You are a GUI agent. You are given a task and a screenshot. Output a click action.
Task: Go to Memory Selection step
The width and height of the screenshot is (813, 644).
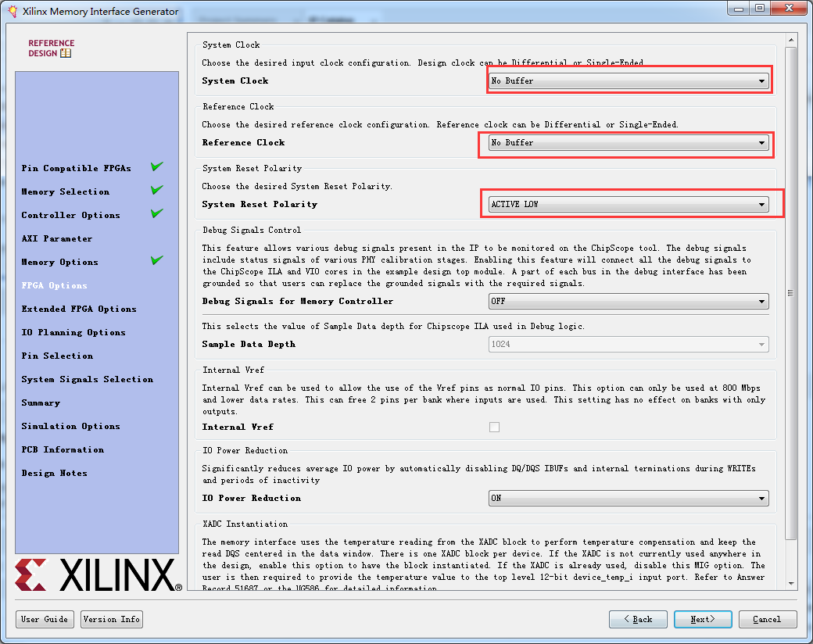66,191
